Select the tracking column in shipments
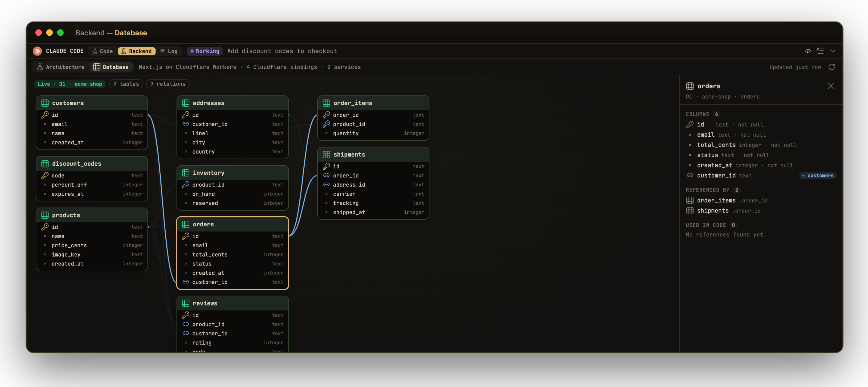Viewport: 868px width, 387px height. pos(373,203)
